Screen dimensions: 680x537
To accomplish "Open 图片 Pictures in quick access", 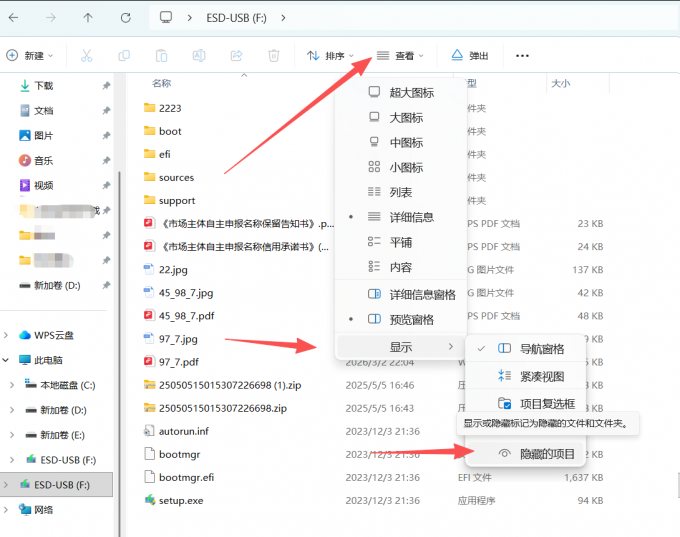I will pos(43,136).
